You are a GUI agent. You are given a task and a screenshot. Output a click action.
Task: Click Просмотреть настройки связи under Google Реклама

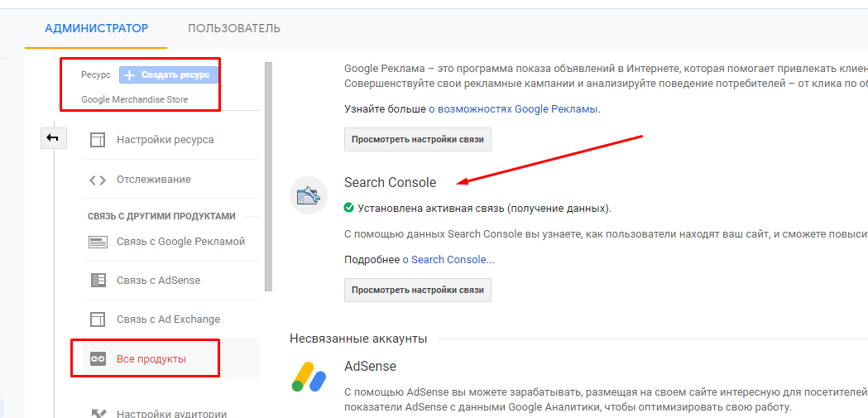pyautogui.click(x=417, y=140)
